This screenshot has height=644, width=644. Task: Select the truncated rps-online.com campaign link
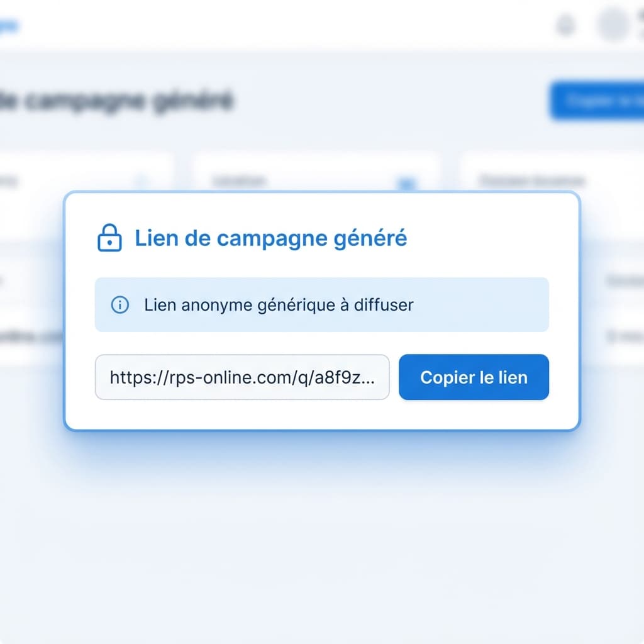pos(242,377)
